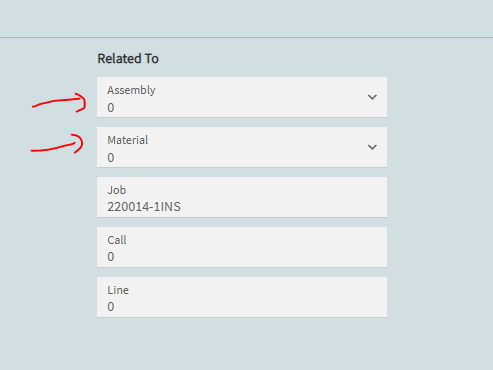The height and width of the screenshot is (370, 493).
Task: Expand the Assembly dropdown chevron
Action: point(372,97)
